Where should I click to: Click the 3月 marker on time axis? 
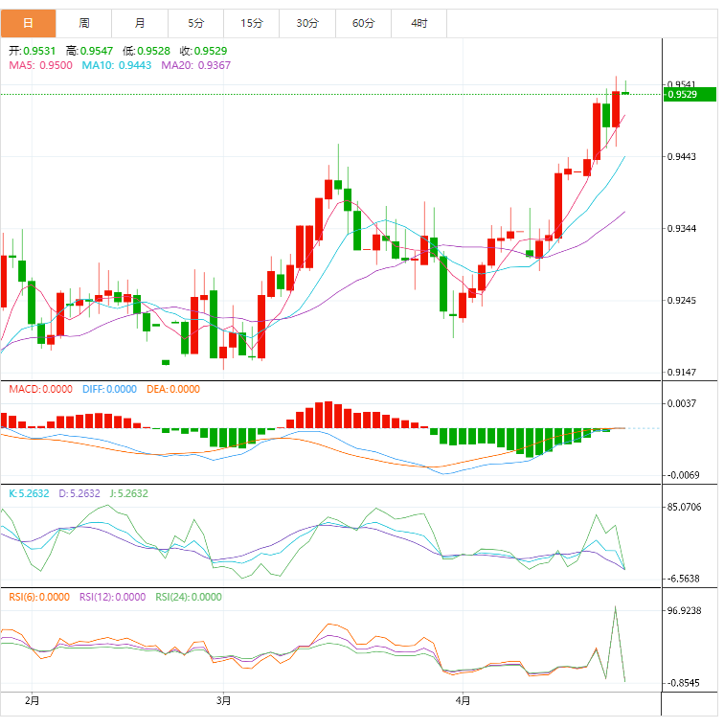pyautogui.click(x=223, y=701)
